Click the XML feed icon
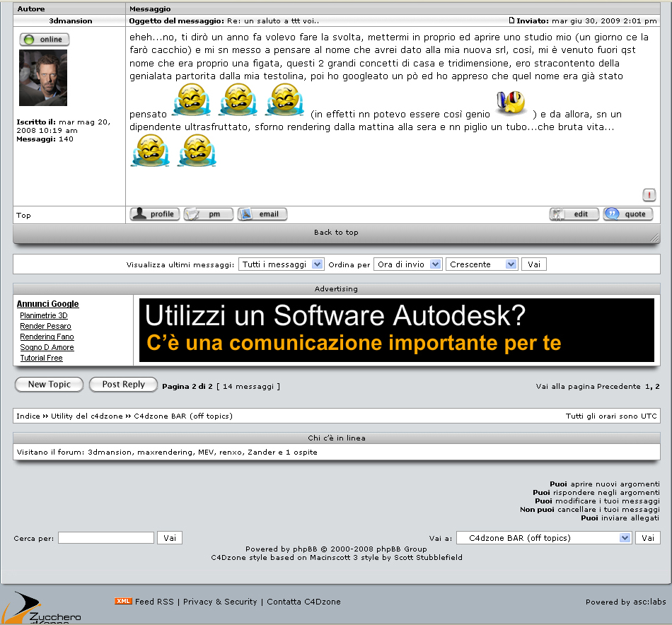The height and width of the screenshot is (625, 672). 123,601
